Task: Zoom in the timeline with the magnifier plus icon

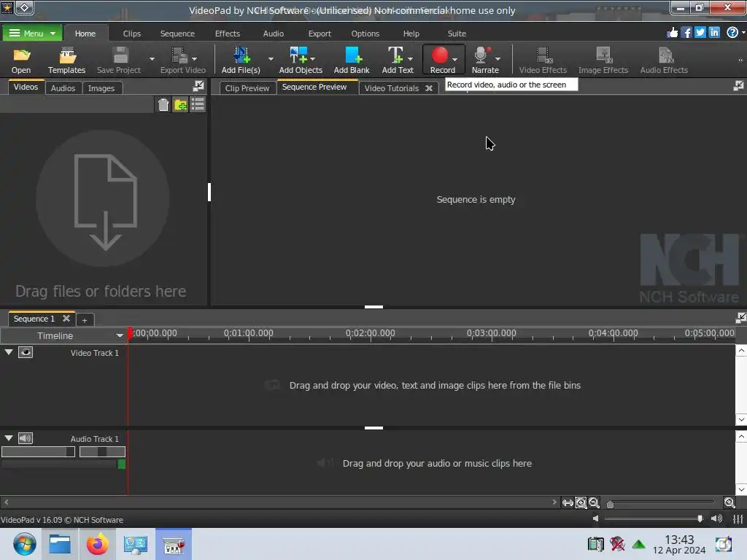Action: point(729,502)
